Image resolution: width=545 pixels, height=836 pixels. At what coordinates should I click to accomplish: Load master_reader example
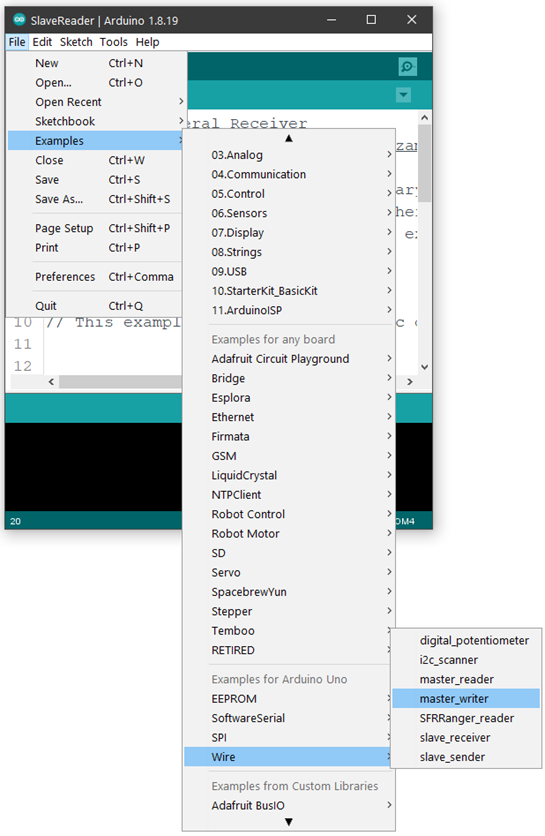coord(466,680)
